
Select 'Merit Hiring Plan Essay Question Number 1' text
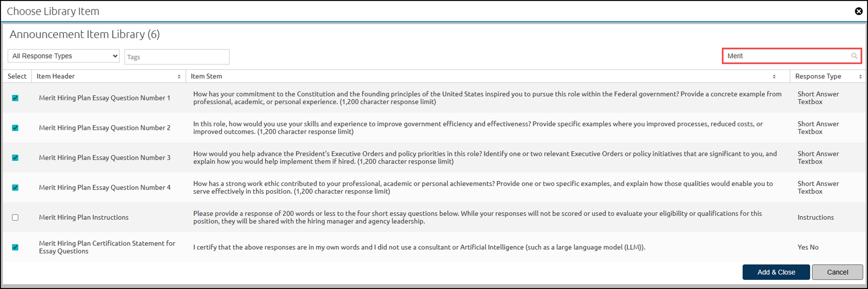pos(105,98)
